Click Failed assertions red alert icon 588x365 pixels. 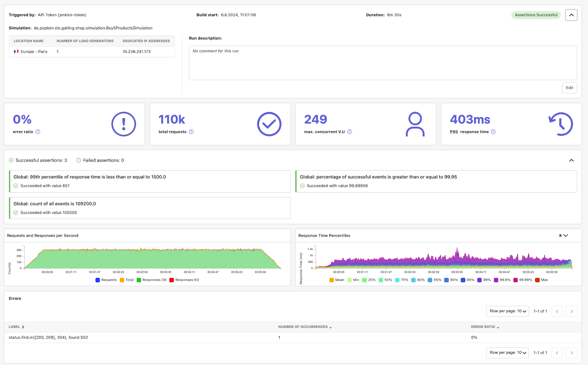coord(79,160)
